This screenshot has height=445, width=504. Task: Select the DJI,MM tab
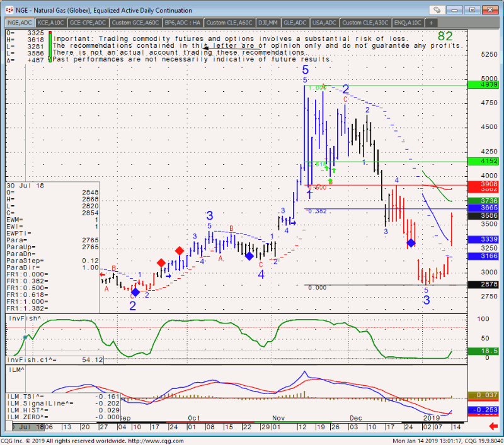point(268,23)
